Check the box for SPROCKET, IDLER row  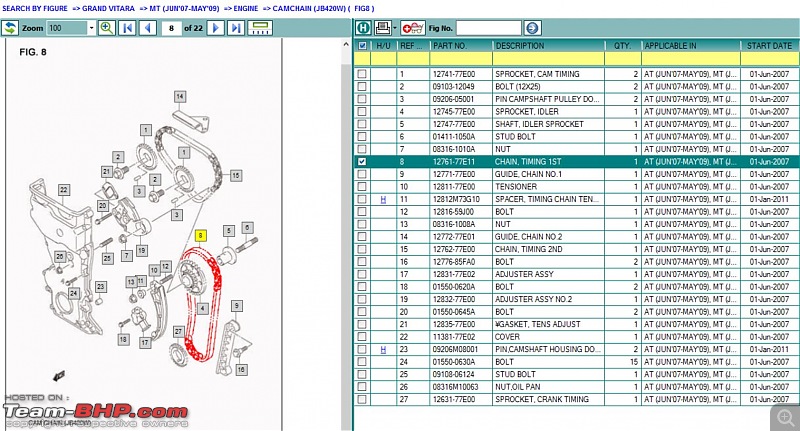(362, 111)
